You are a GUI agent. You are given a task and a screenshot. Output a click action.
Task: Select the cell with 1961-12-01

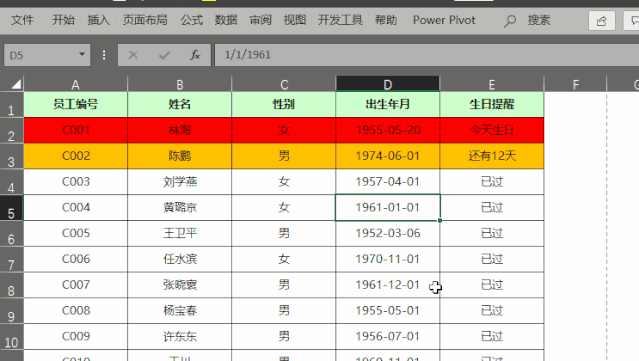pyautogui.click(x=388, y=284)
